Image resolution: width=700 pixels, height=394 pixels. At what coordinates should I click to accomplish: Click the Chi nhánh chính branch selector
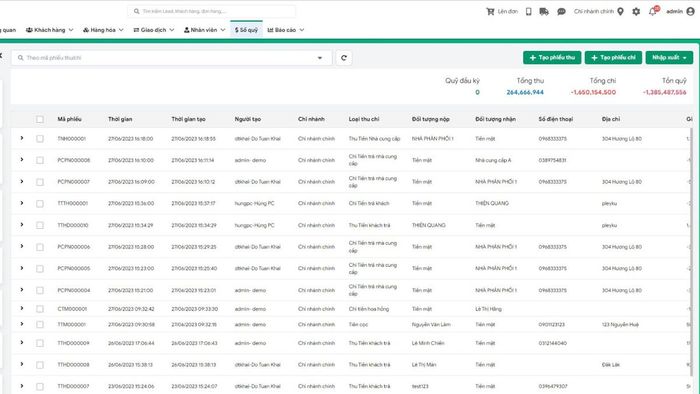(x=594, y=12)
